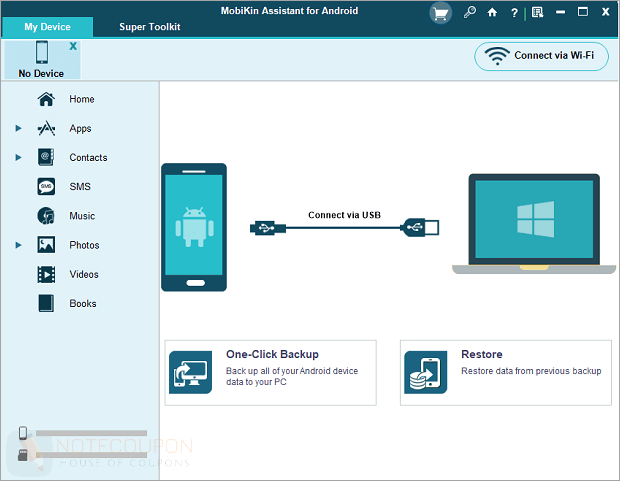
Task: Click the Restore database icon
Action: pyautogui.click(x=426, y=373)
